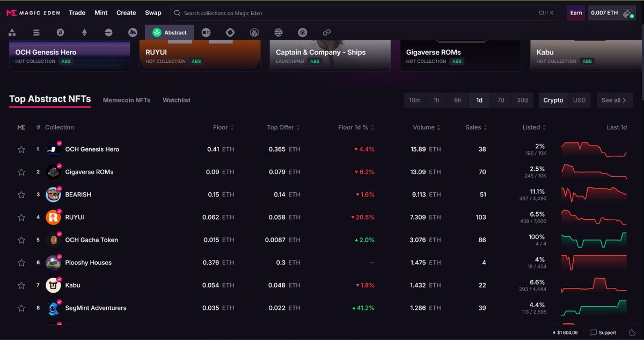Switch to the Solana chain icon
This screenshot has width=644, height=340.
point(36,33)
